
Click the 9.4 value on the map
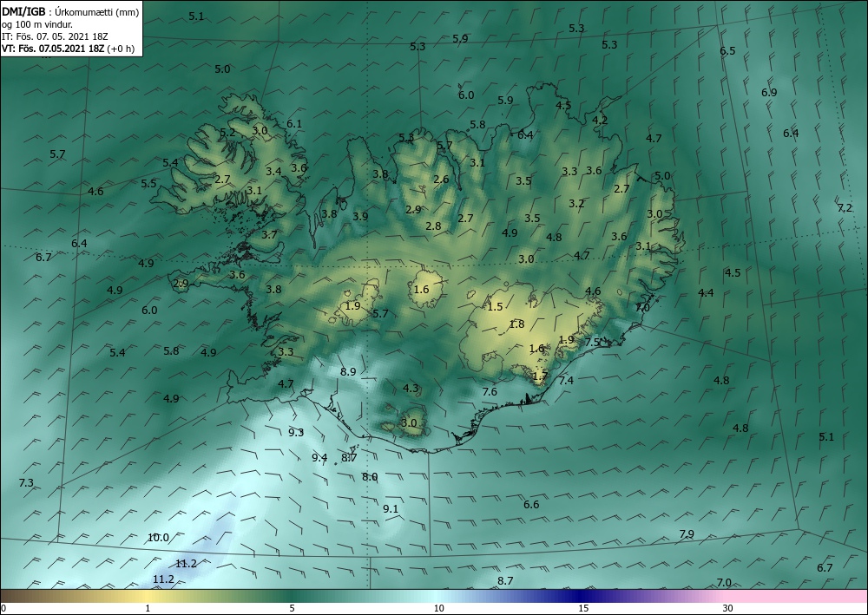point(319,457)
